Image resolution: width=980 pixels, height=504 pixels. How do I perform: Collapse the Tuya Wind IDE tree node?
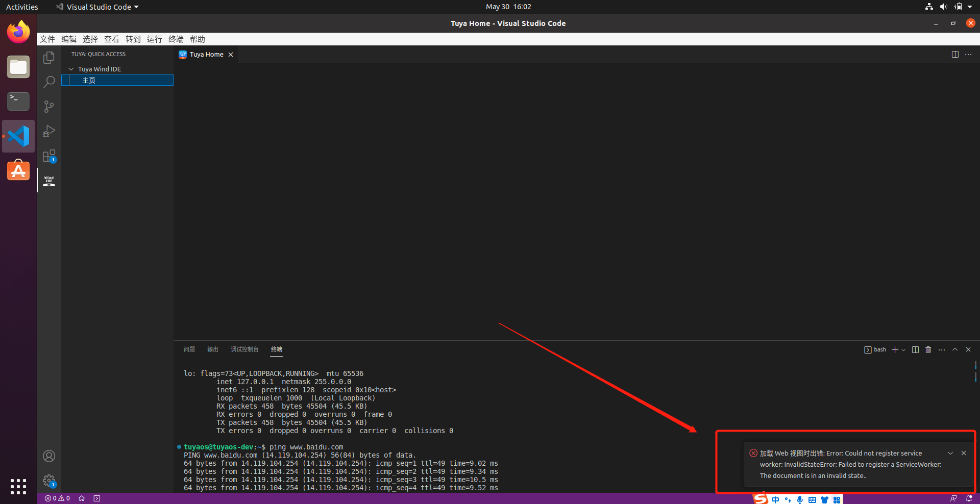pos(71,69)
